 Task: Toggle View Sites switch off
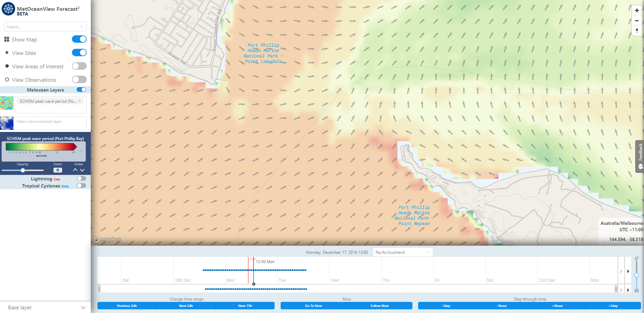point(79,53)
